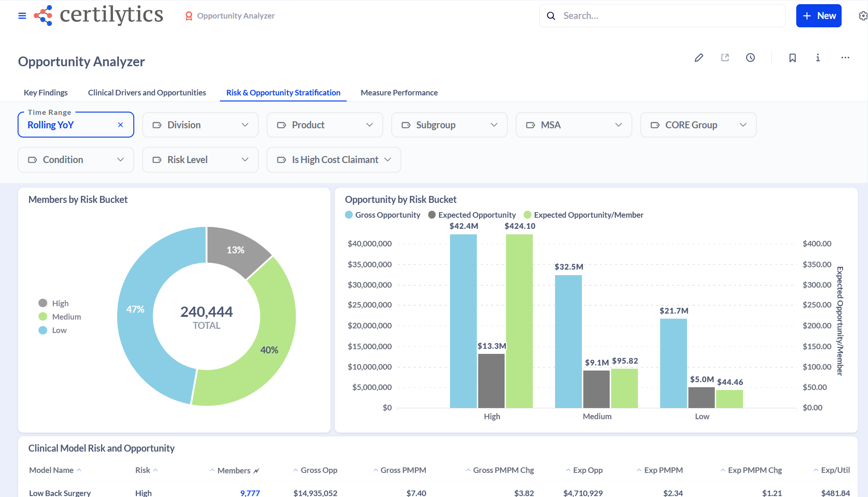
Task: Open the more options ellipsis menu
Action: [x=845, y=57]
